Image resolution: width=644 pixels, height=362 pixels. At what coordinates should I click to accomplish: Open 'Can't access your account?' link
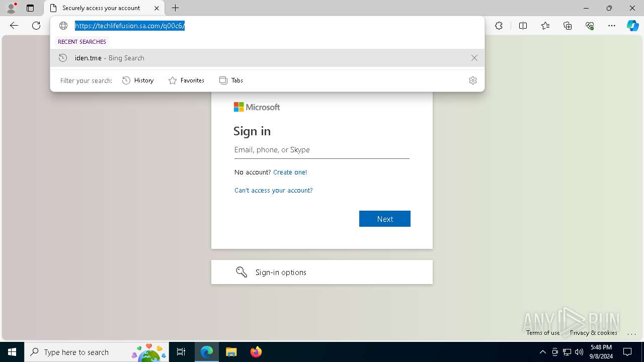pyautogui.click(x=273, y=190)
